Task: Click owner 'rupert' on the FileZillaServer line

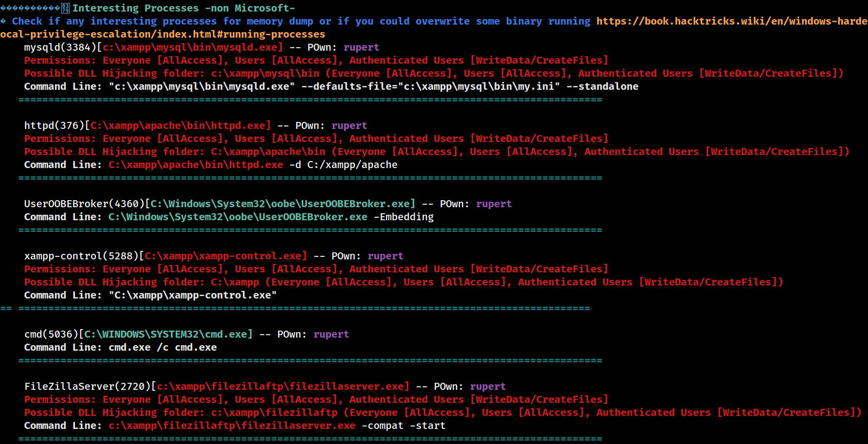Action: (488, 386)
